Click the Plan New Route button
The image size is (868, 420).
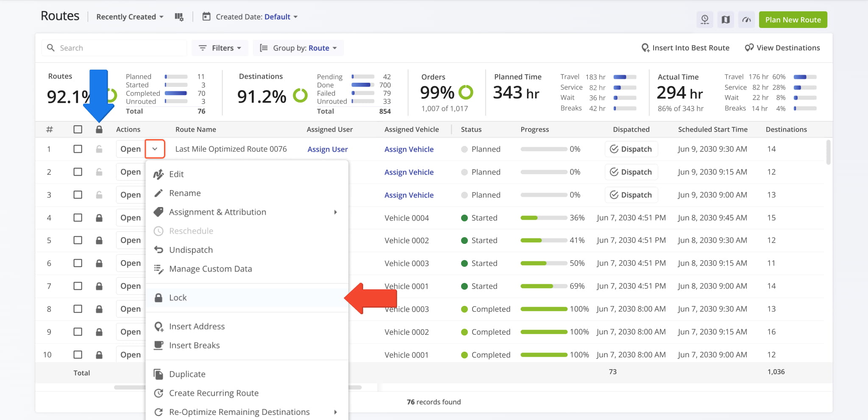coord(793,20)
